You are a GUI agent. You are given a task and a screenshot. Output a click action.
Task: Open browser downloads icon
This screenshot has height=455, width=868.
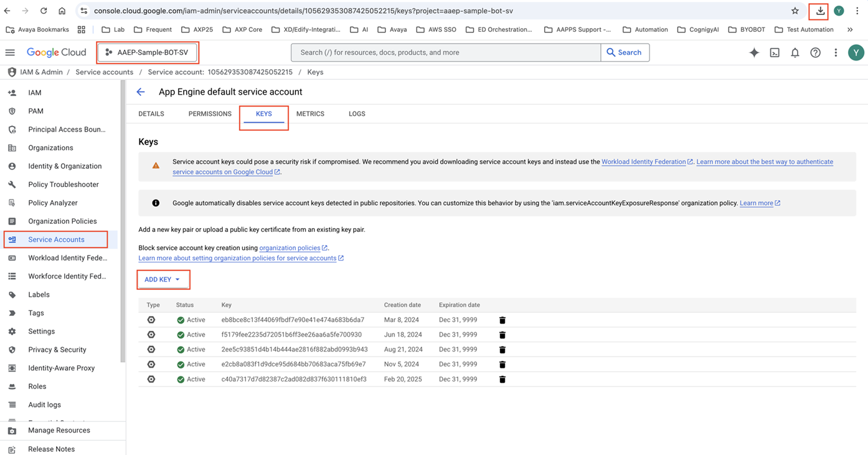[x=820, y=11]
